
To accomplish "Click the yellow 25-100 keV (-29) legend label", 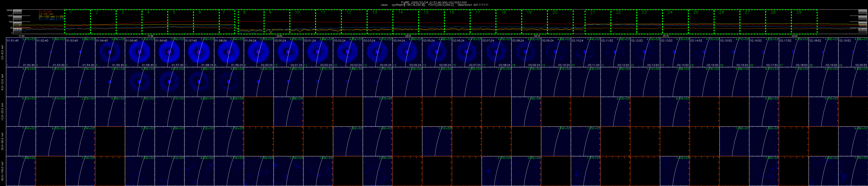I will (x=52, y=16).
